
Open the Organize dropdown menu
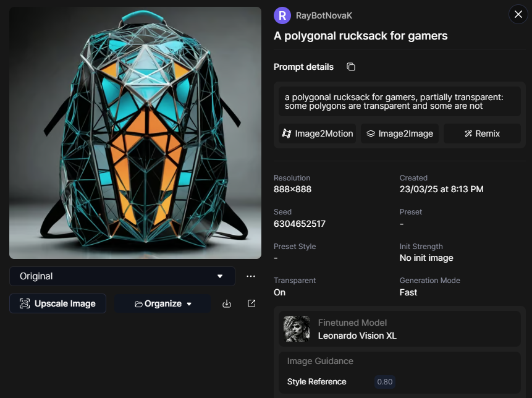click(163, 303)
